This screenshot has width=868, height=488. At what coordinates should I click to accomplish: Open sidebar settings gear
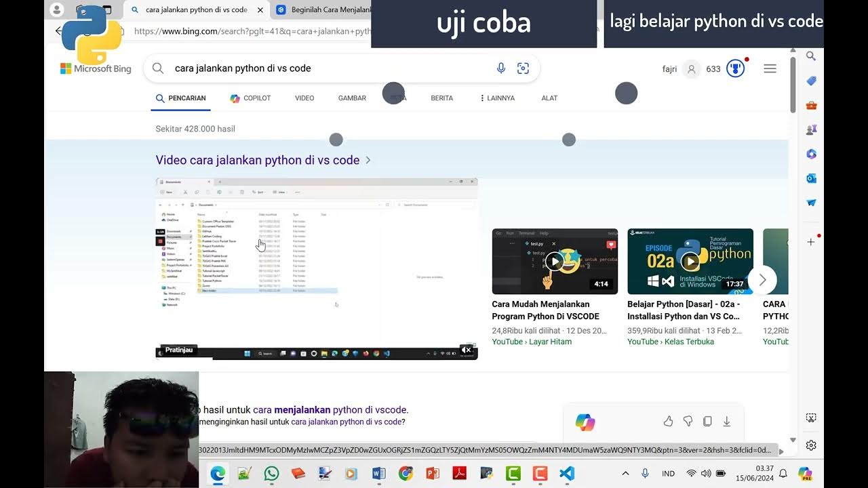(x=811, y=445)
